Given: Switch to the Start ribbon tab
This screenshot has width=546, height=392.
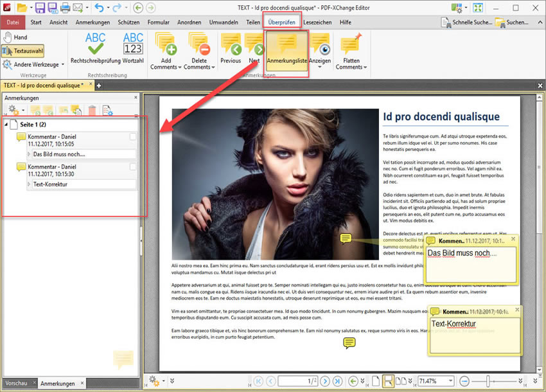Looking at the screenshot, I should click(x=36, y=22).
